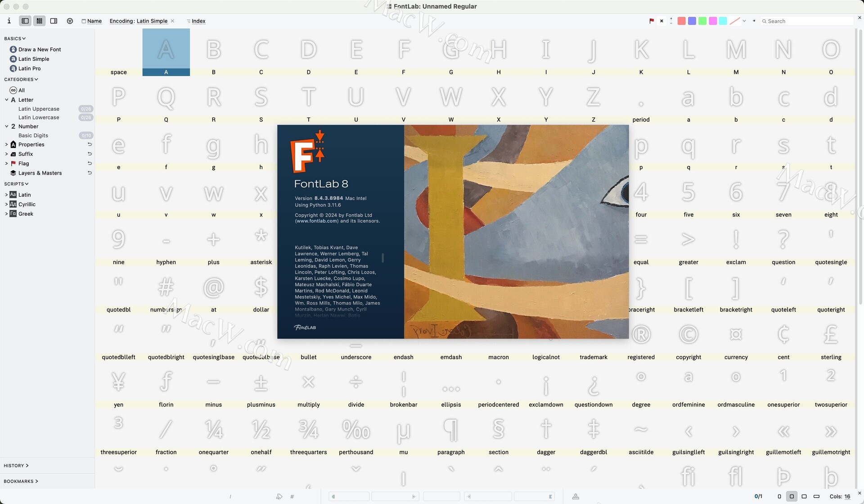The height and width of the screenshot is (504, 864).
Task: Select the blue color flag swatch
Action: pyautogui.click(x=692, y=21)
